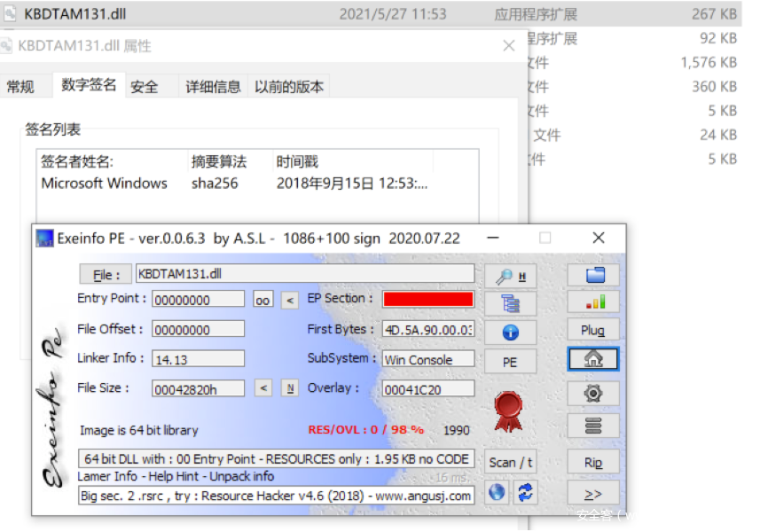
Task: Click the red EP Section color box
Action: pyautogui.click(x=428, y=299)
